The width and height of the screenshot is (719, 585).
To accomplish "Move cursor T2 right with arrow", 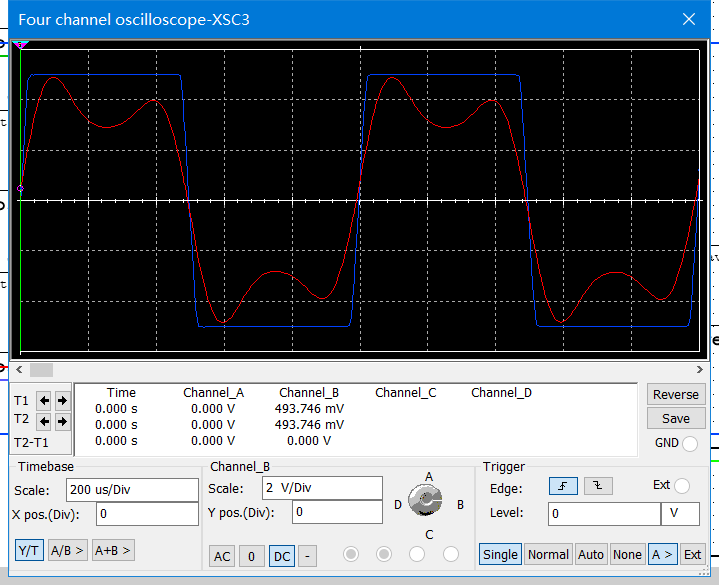I will tap(62, 421).
